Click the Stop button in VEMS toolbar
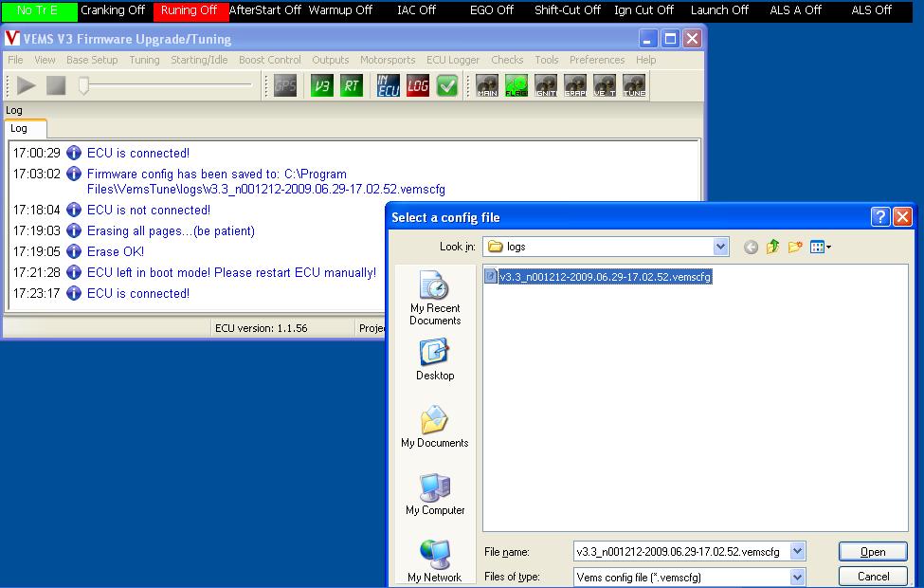The width and height of the screenshot is (924, 588). pyautogui.click(x=56, y=85)
